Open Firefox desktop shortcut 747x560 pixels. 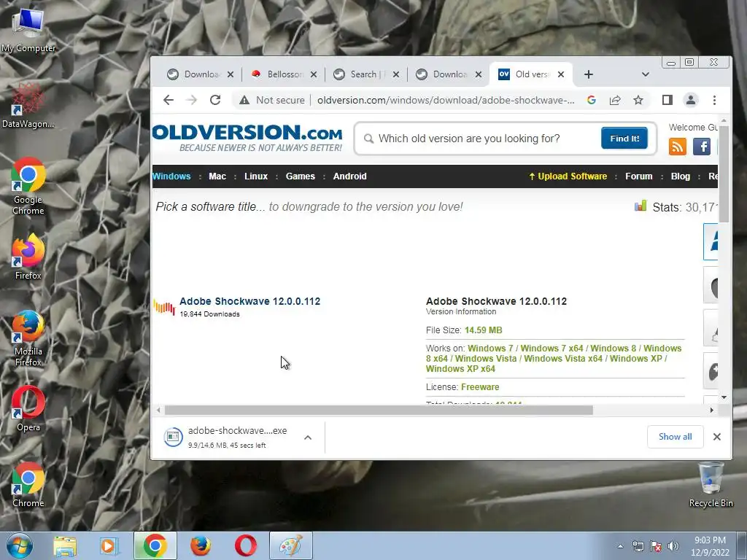click(28, 256)
